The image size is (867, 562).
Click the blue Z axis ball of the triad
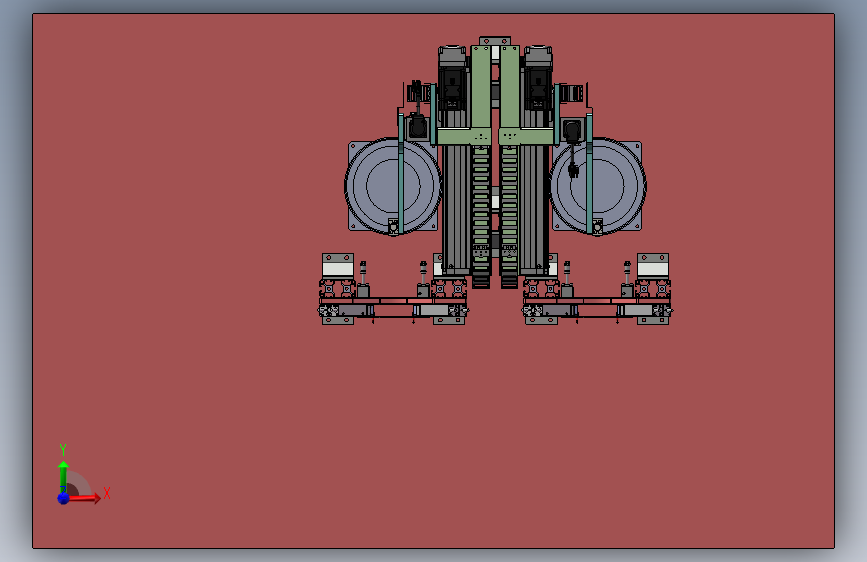(x=63, y=498)
